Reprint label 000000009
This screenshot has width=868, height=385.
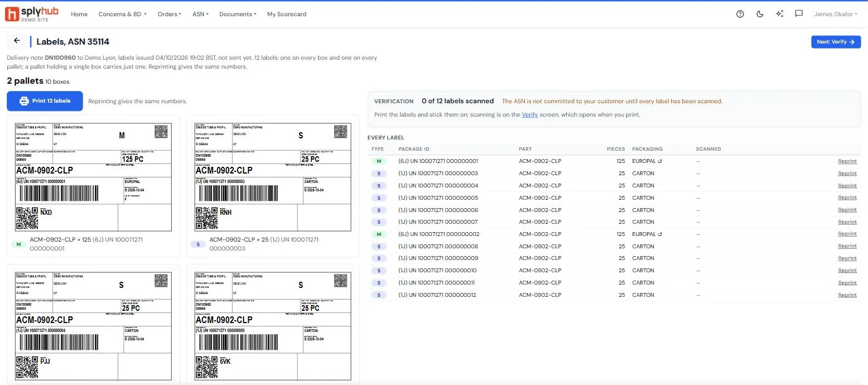click(x=847, y=258)
